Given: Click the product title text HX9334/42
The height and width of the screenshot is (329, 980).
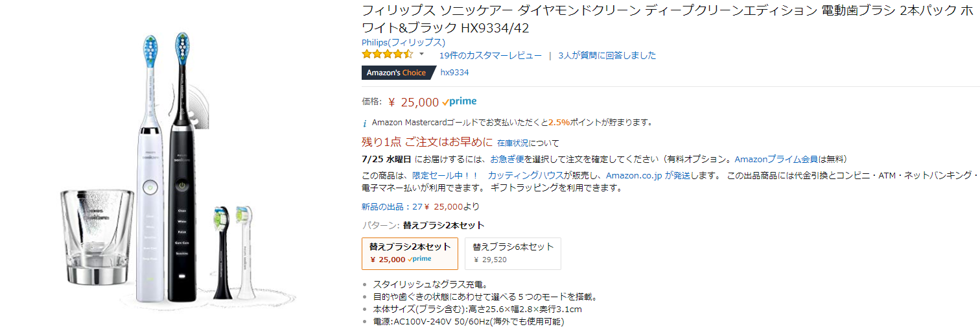Looking at the screenshot, I should (495, 29).
